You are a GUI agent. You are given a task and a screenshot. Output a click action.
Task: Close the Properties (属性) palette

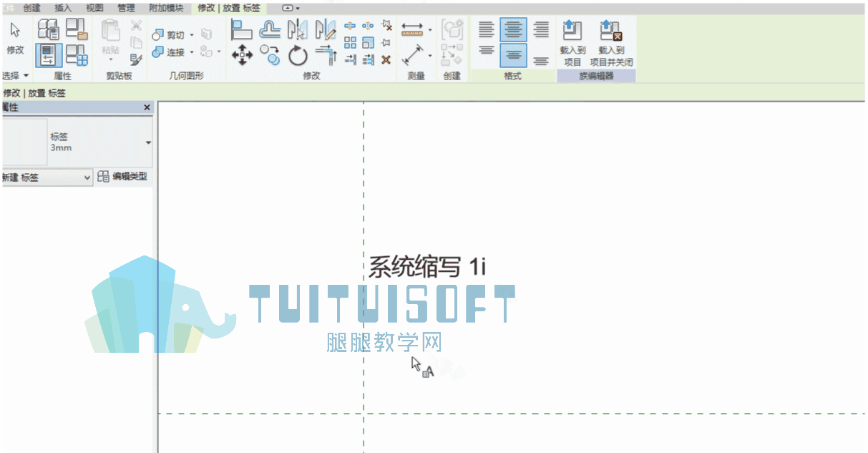pos(147,107)
